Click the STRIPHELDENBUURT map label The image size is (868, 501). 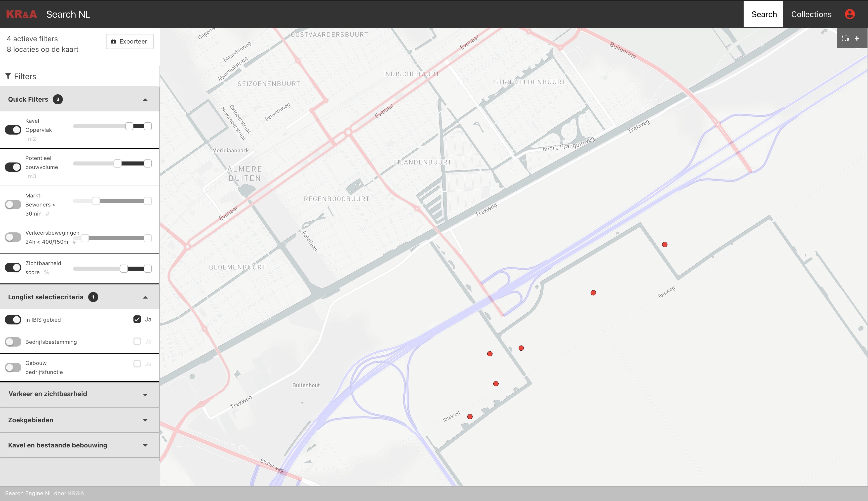(530, 82)
